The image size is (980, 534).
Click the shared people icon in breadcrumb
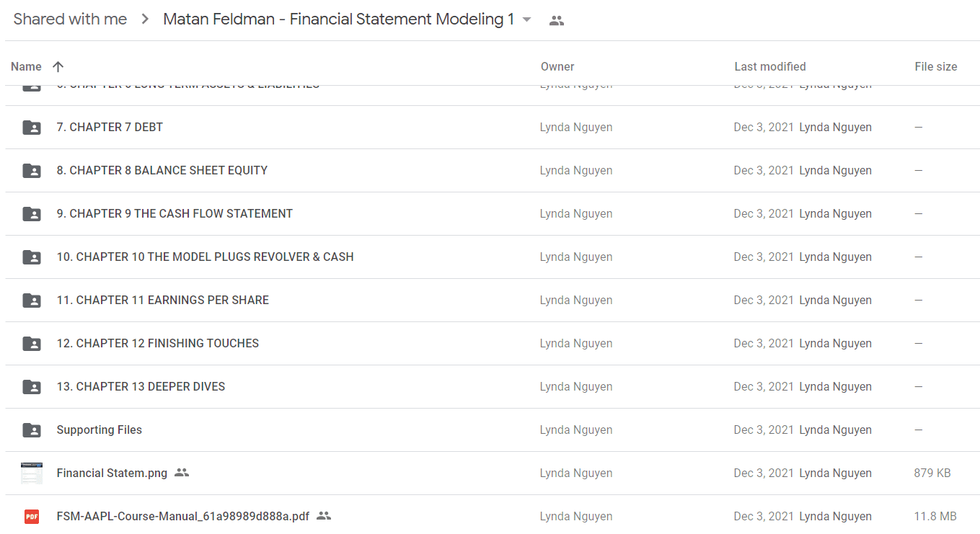tap(556, 21)
